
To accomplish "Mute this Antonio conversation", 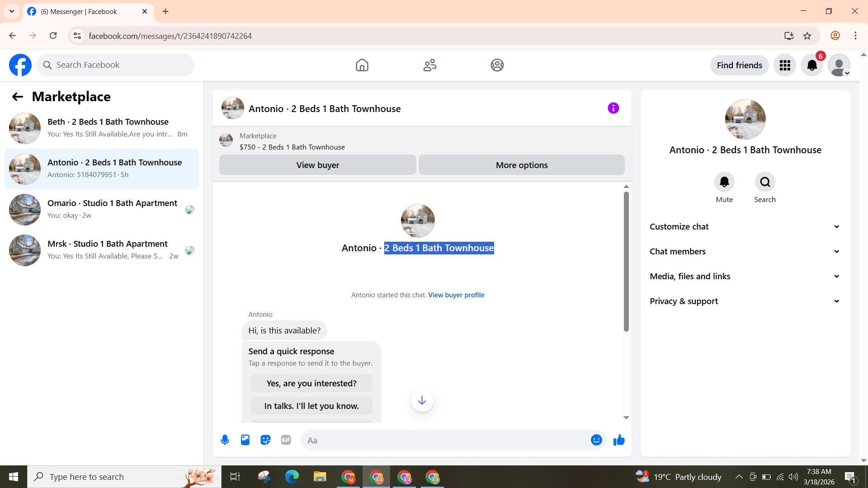I will coord(724,182).
